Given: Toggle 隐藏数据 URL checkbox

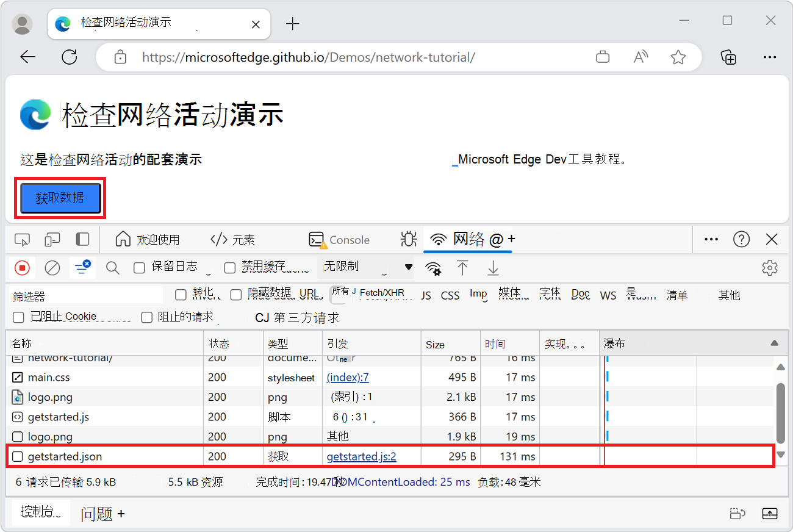Looking at the screenshot, I should pyautogui.click(x=235, y=295).
